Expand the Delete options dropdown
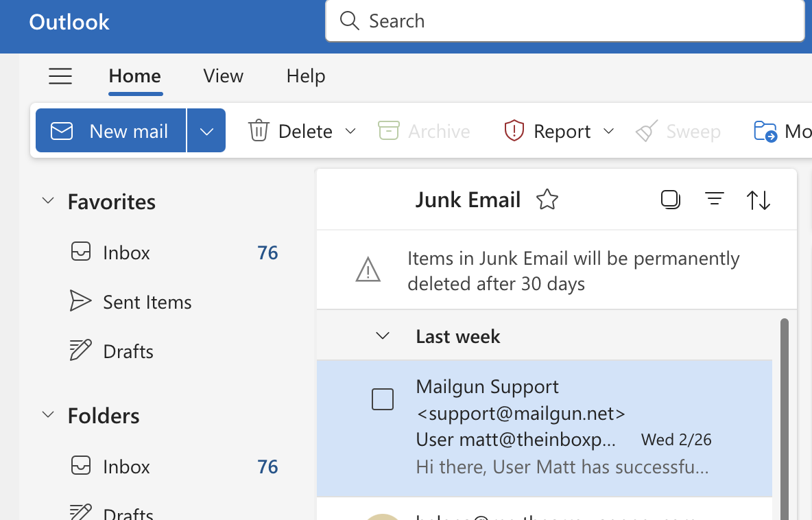The width and height of the screenshot is (812, 520). click(x=350, y=131)
